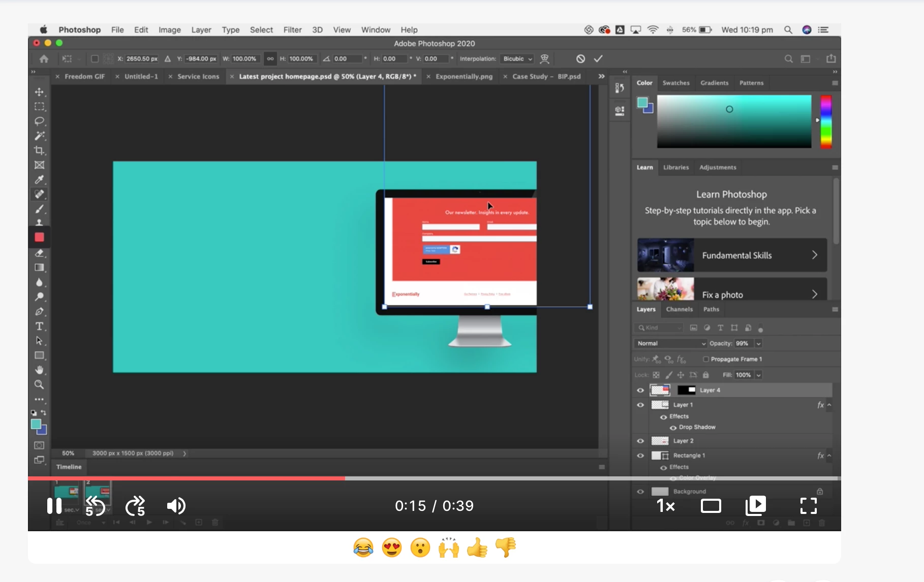The width and height of the screenshot is (924, 582).
Task: Toggle warp mode icon in options bar
Action: pos(544,59)
